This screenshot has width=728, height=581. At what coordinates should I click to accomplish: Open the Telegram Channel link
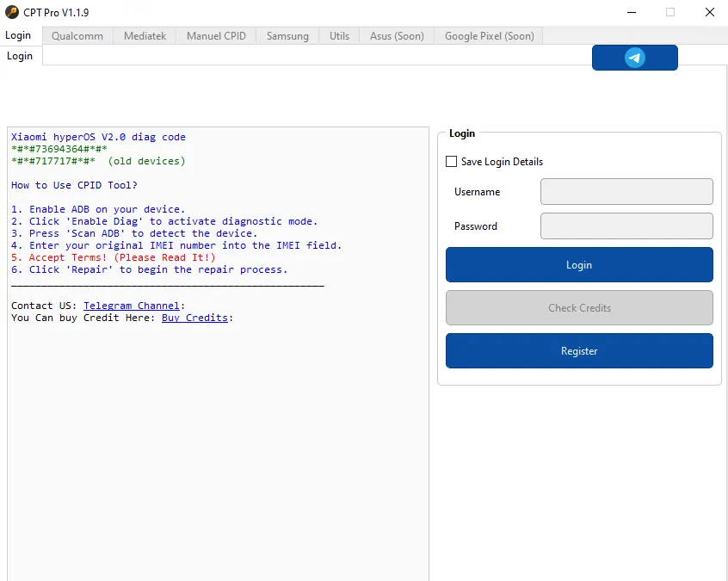tap(132, 306)
